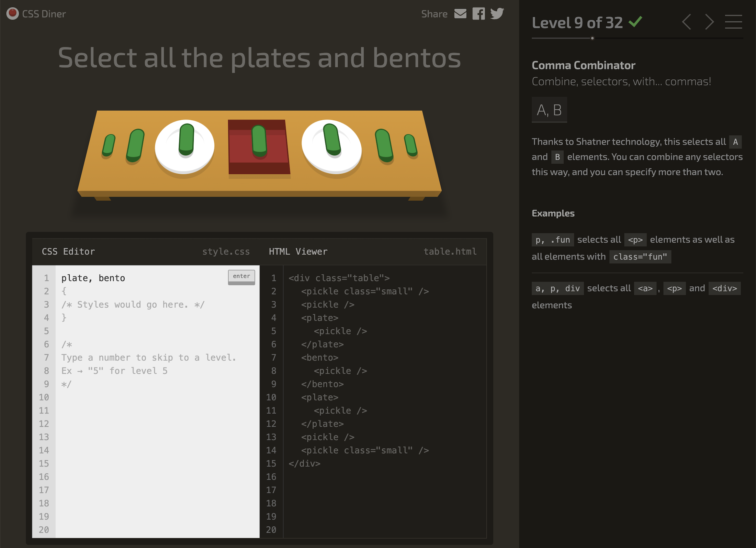Screen dimensions: 756x548
Task: Click the CSS Editor panel title
Action: click(68, 251)
